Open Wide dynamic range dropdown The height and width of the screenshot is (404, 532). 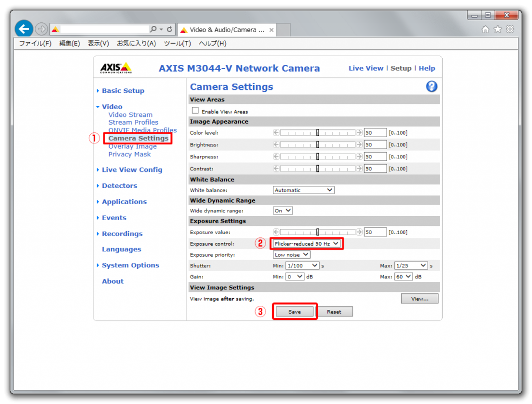pyautogui.click(x=283, y=210)
